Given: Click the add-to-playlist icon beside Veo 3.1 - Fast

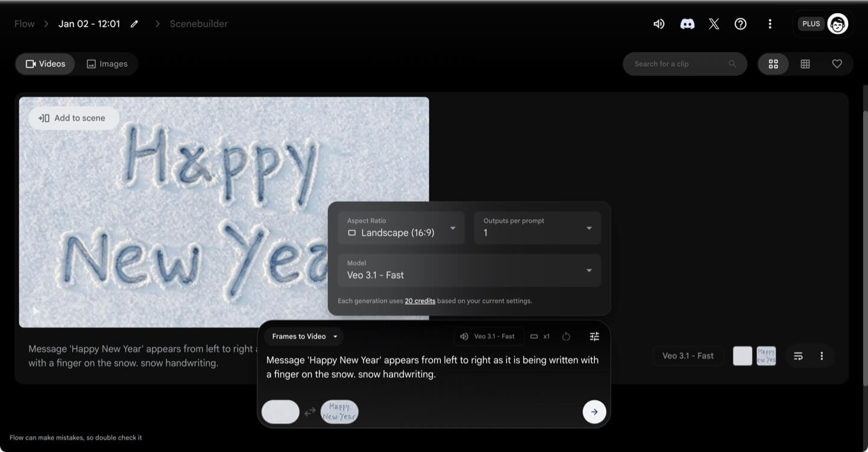Looking at the screenshot, I should (x=798, y=356).
